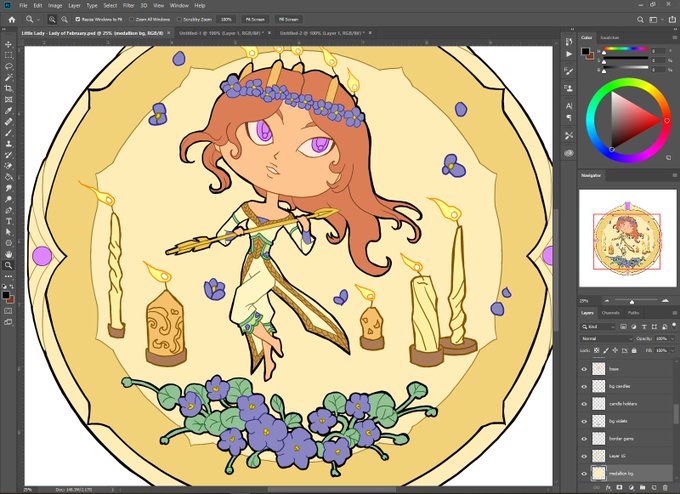Screen dimensions: 680x494
Task: Click the Fit Screen button
Action: (255, 20)
